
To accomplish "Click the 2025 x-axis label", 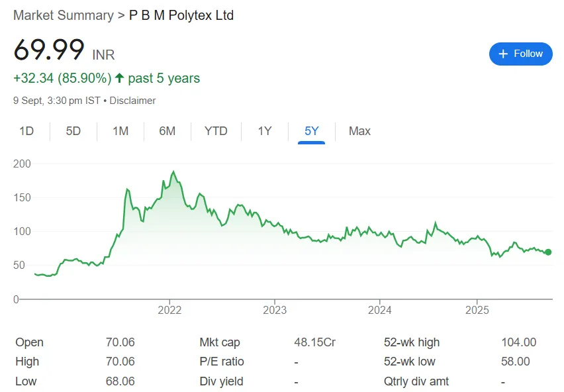I will click(477, 310).
